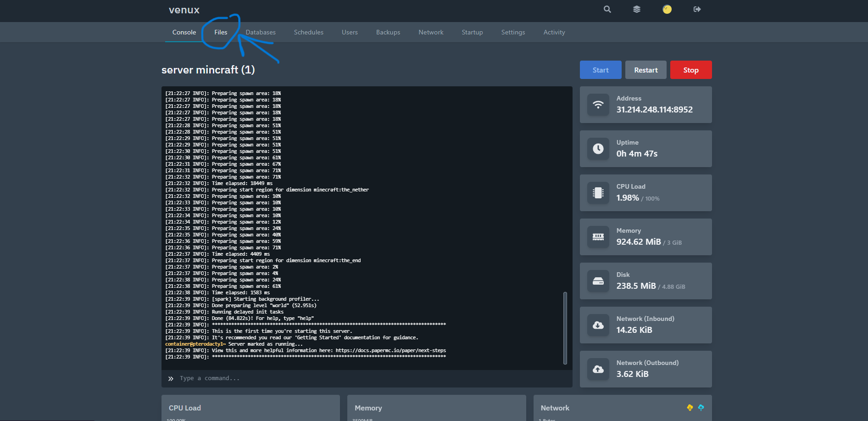Switch to the Databases tab
Screen dimensions: 868x421
click(261, 33)
